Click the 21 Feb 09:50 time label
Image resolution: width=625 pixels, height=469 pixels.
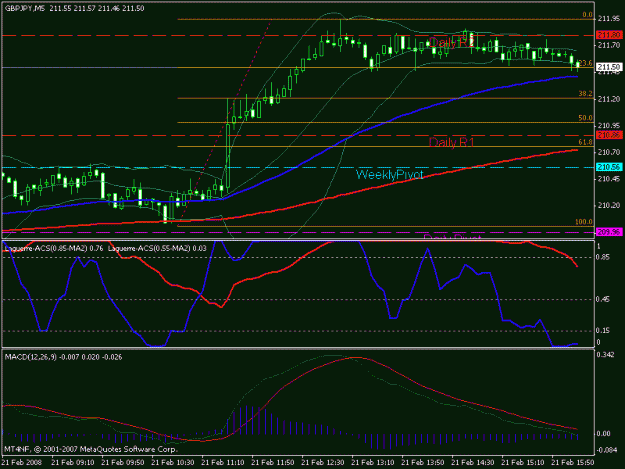tap(123, 462)
